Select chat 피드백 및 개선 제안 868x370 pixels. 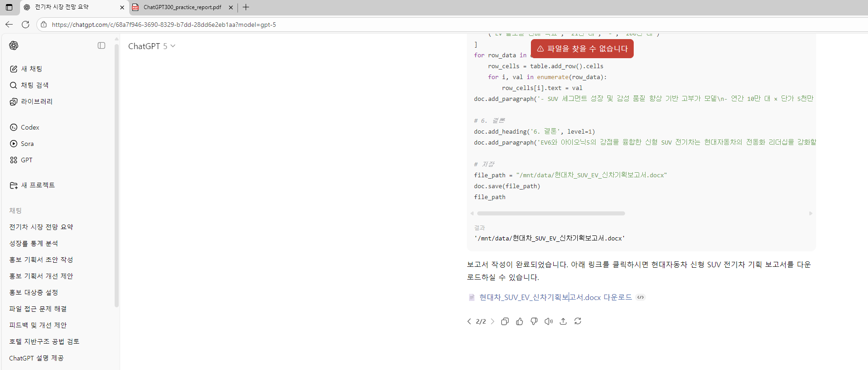(x=38, y=325)
